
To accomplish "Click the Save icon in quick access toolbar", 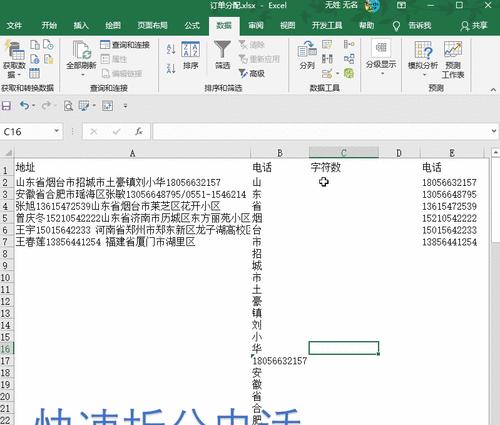I will (x=6, y=106).
